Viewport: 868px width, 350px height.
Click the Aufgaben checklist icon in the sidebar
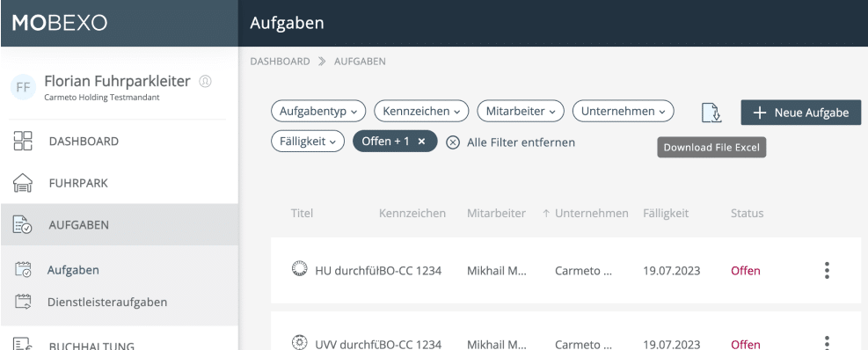pyautogui.click(x=23, y=225)
